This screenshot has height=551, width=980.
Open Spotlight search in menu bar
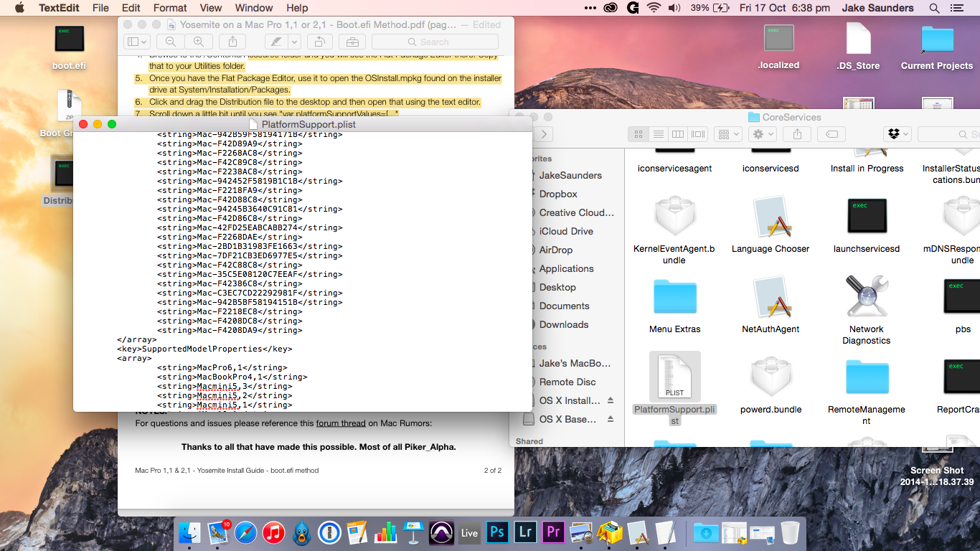point(934,8)
